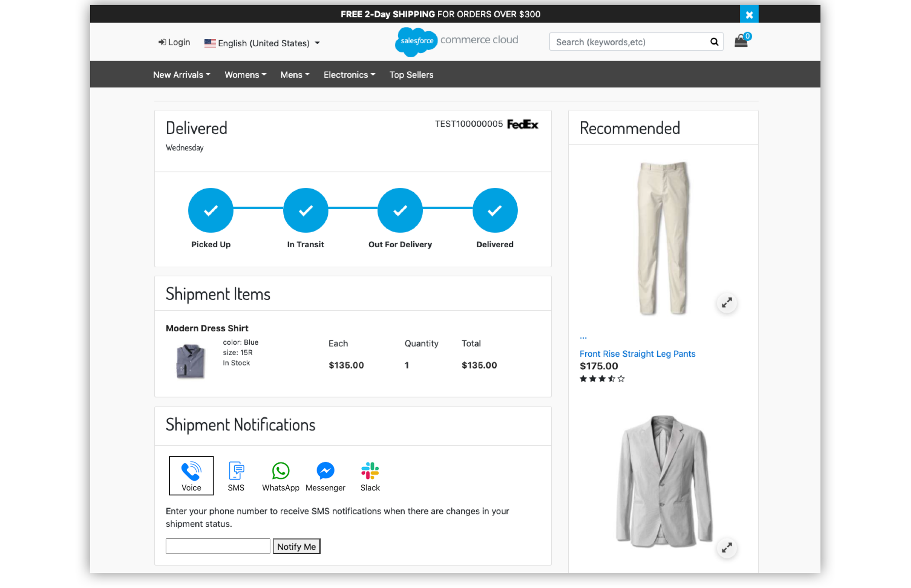Viewport: 911px width, 588px height.
Task: Expand the New Arrivals menu
Action: (182, 74)
